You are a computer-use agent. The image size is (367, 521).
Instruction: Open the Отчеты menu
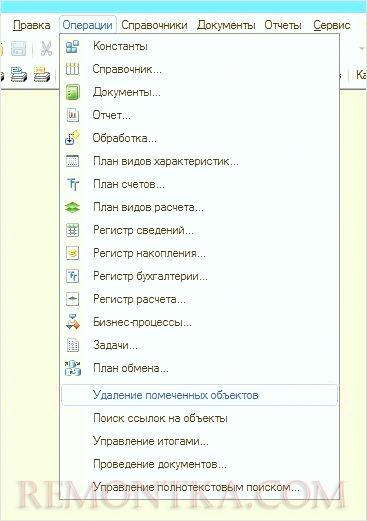pyautogui.click(x=283, y=25)
